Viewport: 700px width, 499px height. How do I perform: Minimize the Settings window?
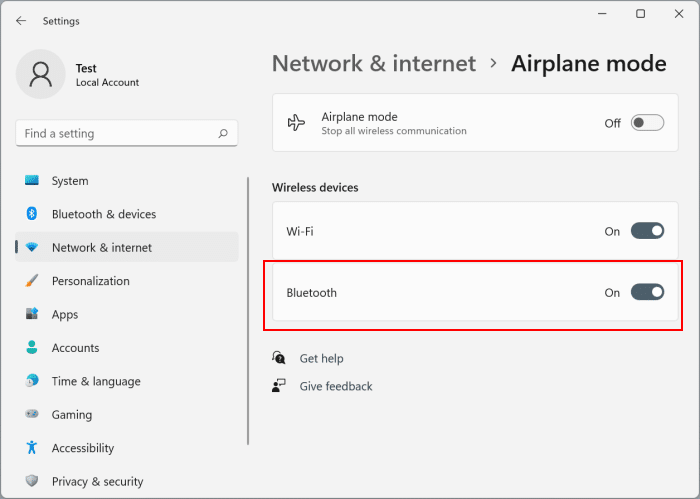tap(602, 14)
